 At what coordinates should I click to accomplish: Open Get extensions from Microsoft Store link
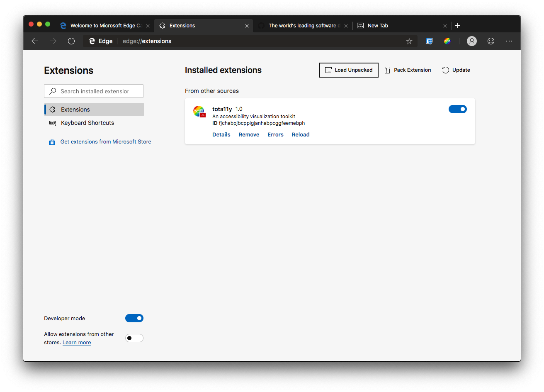pos(106,142)
